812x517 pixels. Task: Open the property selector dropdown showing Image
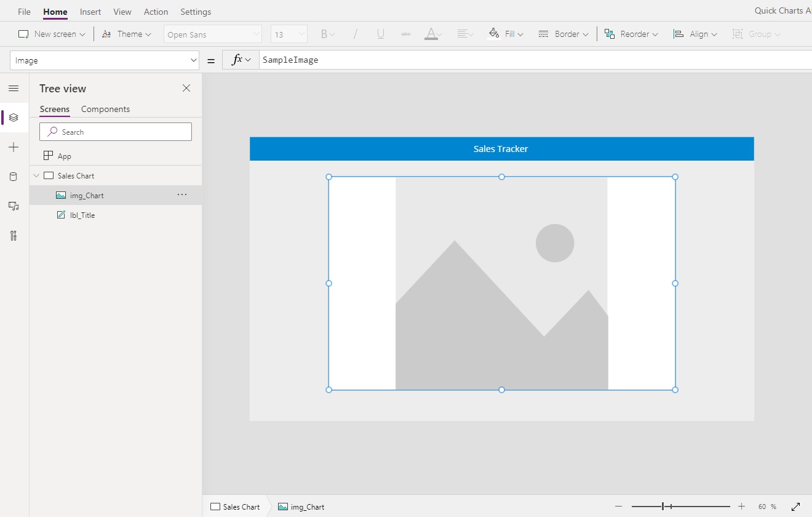coord(105,60)
